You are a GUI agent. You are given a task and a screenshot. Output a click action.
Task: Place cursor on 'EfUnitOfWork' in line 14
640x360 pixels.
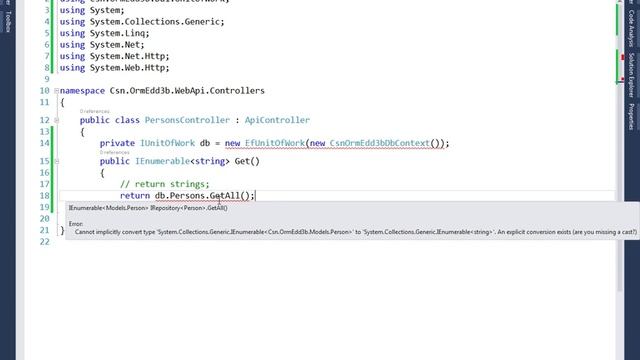[x=275, y=143]
